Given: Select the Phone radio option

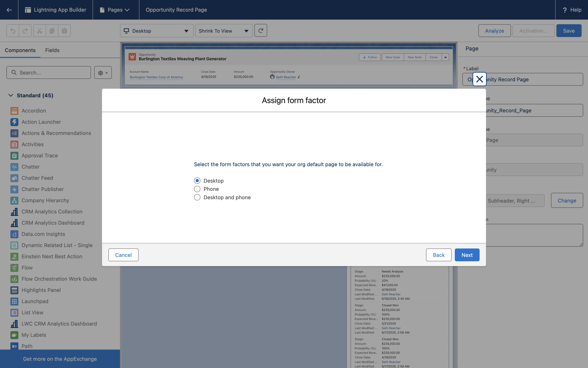Looking at the screenshot, I should pos(197,189).
